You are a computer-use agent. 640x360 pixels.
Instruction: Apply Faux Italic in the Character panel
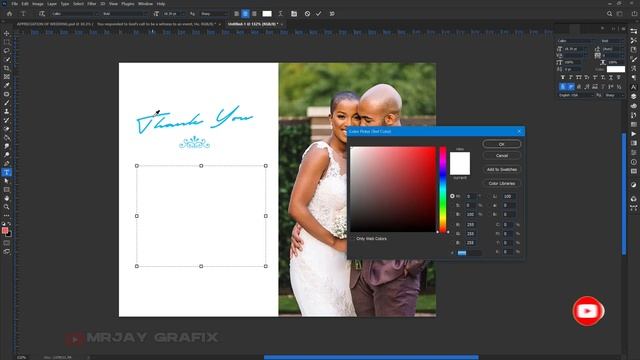coord(571,77)
